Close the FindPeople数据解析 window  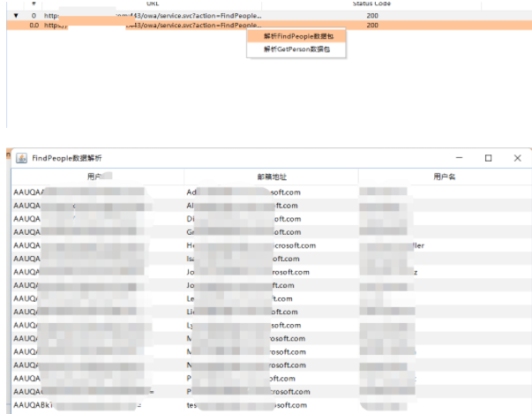click(517, 158)
